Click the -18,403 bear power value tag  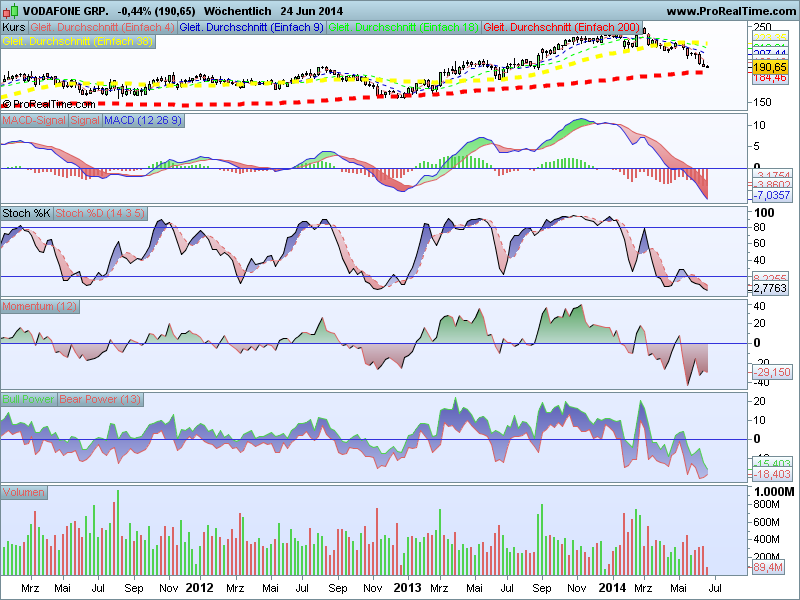pos(772,474)
